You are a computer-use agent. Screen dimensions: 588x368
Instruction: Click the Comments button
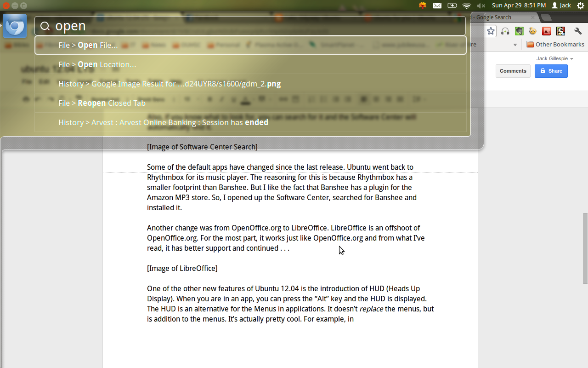(513, 71)
